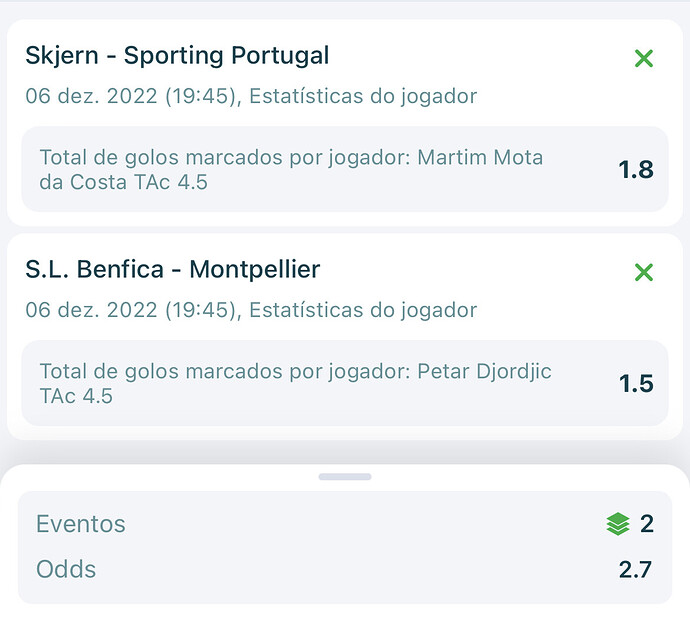Open the Skjern - Sporting Portugal bet card
Screen dimensions: 690x620
[x=345, y=122]
